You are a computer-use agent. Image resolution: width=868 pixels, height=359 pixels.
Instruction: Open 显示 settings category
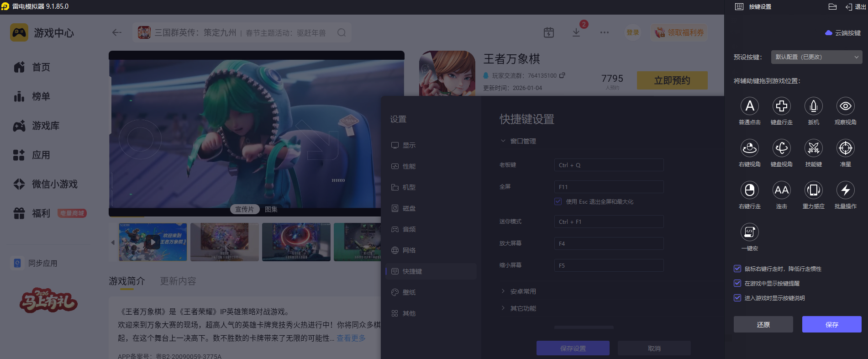point(431,145)
